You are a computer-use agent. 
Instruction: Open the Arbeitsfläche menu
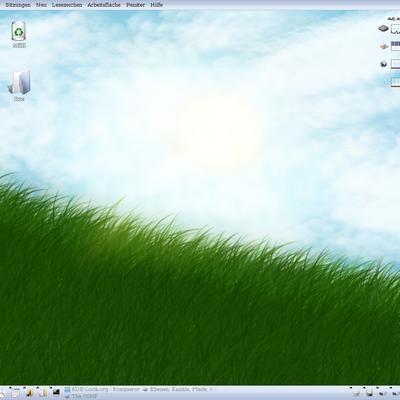point(104,5)
